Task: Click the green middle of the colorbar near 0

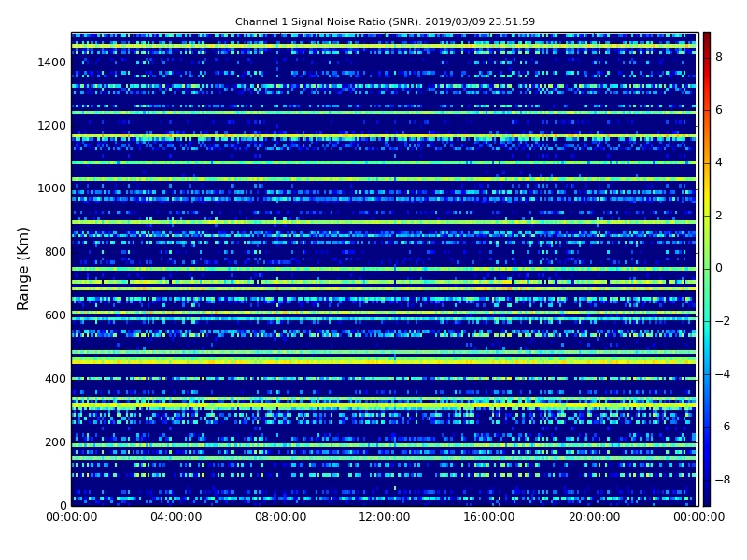Action: click(x=707, y=269)
